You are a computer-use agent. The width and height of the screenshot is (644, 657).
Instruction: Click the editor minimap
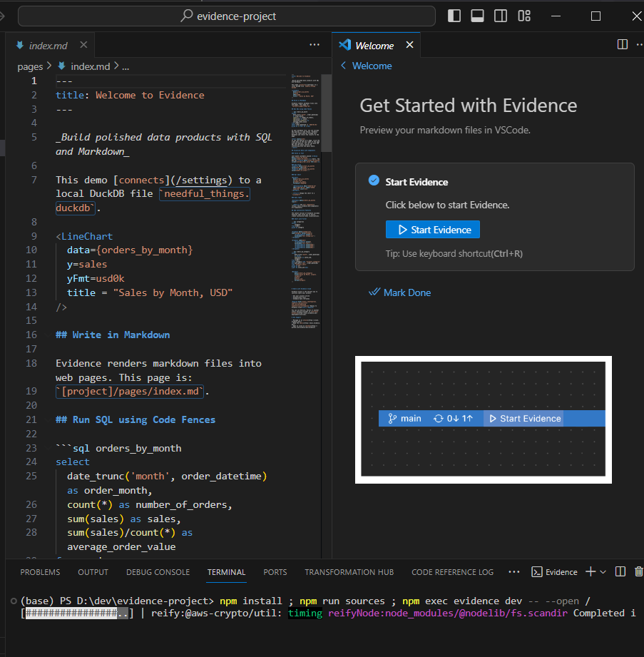[306, 201]
